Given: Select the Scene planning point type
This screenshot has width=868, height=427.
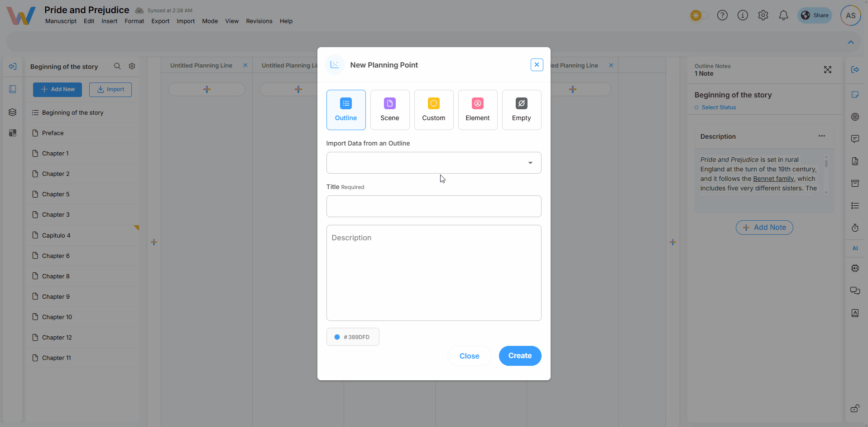Looking at the screenshot, I should pos(389,110).
